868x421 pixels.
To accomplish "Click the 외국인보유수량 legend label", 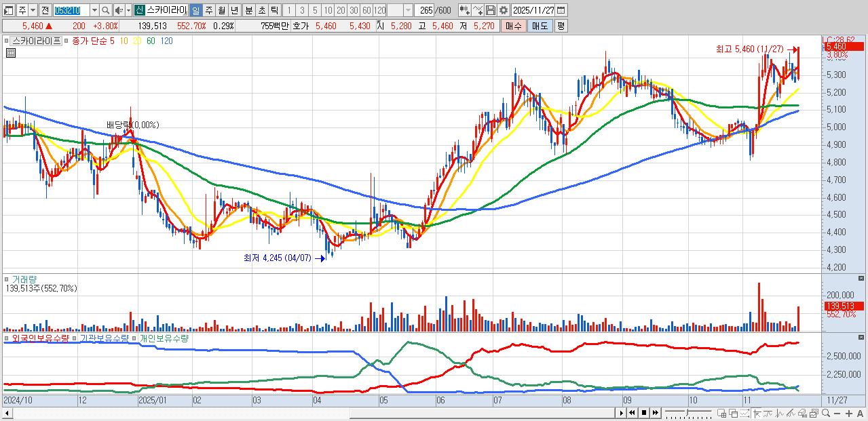I will click(x=40, y=338).
